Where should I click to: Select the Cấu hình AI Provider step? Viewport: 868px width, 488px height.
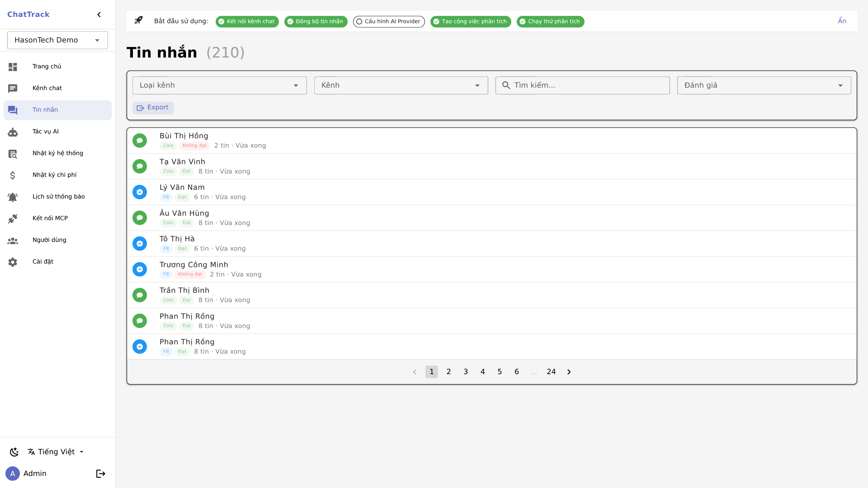click(388, 21)
